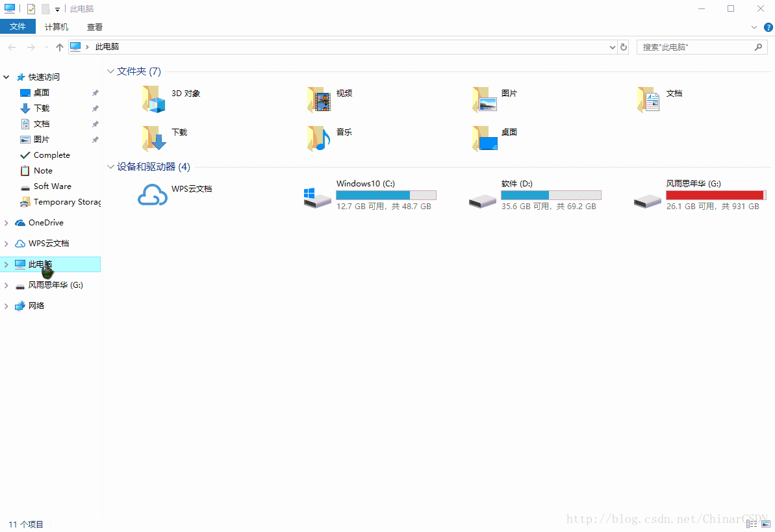Open the 查看 ribbon tab
Viewport: 775px width, 532px height.
(95, 27)
